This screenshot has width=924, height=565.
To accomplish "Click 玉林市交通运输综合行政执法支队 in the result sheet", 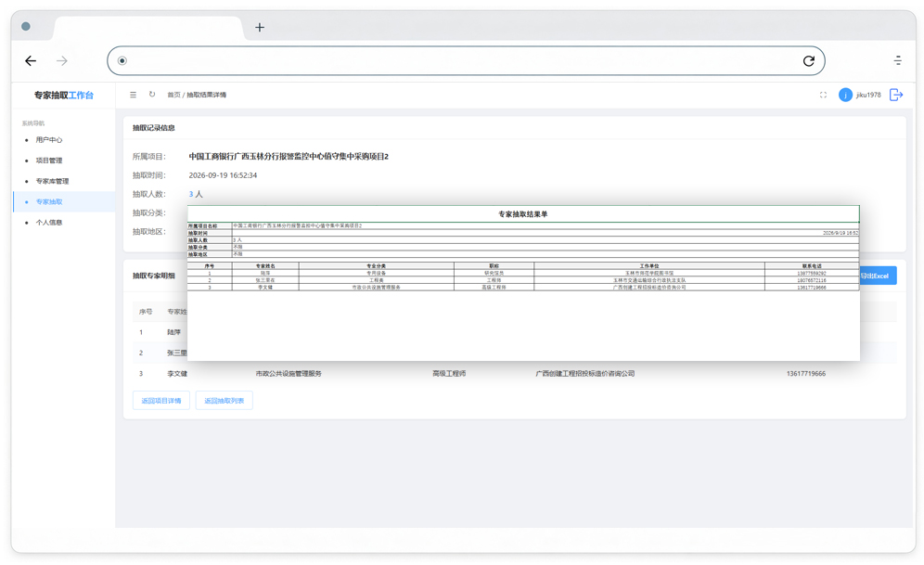I will pyautogui.click(x=649, y=280).
